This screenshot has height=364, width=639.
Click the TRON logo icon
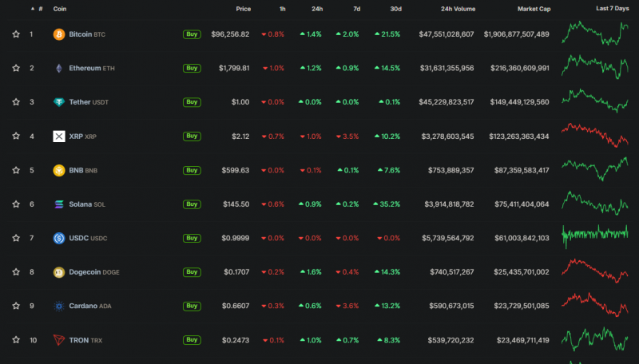58,340
